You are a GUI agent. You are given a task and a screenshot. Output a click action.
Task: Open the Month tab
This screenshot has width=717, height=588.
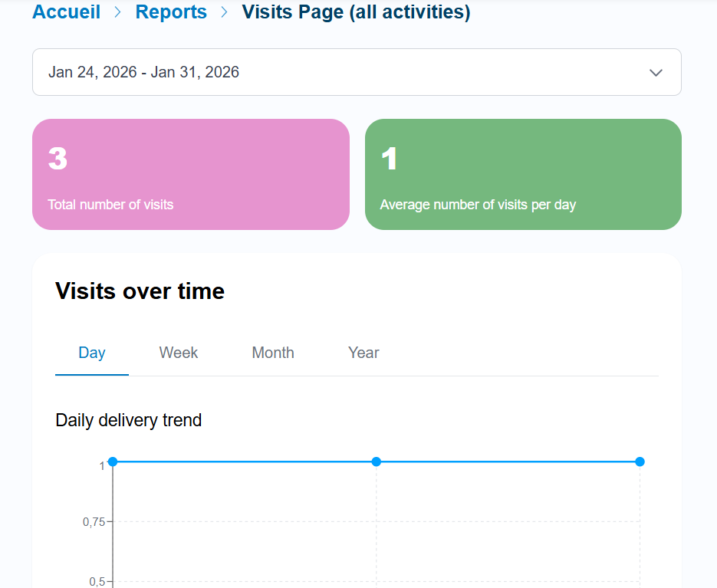[273, 353]
